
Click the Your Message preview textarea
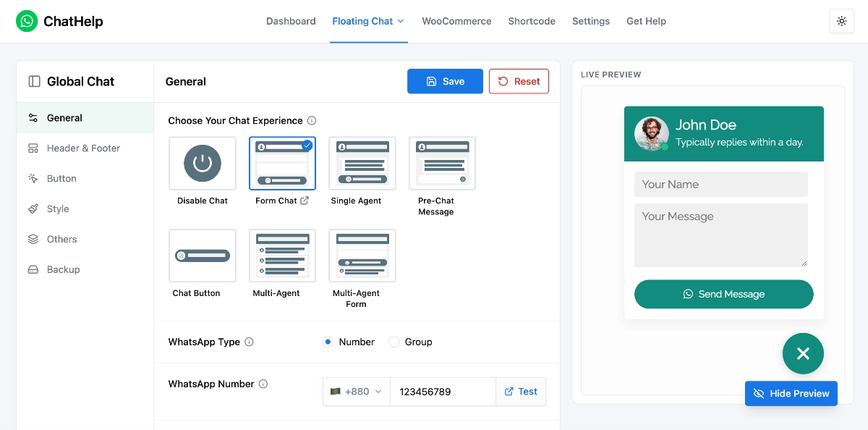[721, 235]
